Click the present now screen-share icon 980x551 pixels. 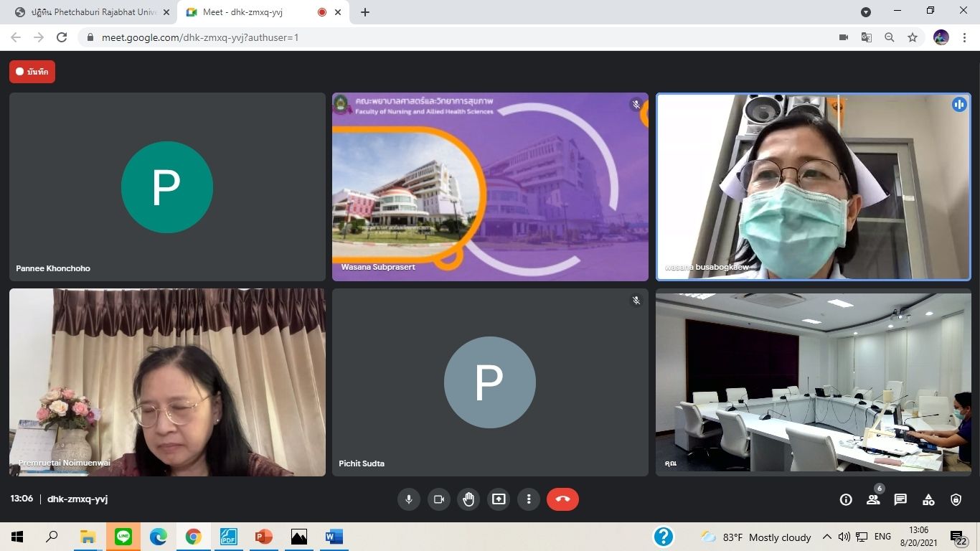click(499, 499)
